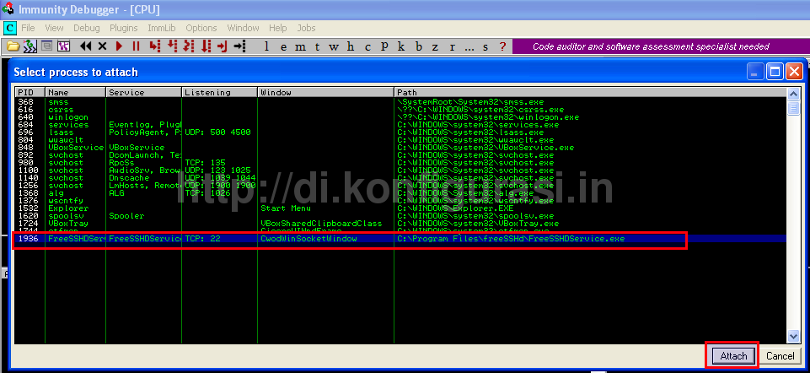Viewport: 810px width, 373px height.
Task: Sort by the Window column header
Action: click(x=325, y=92)
